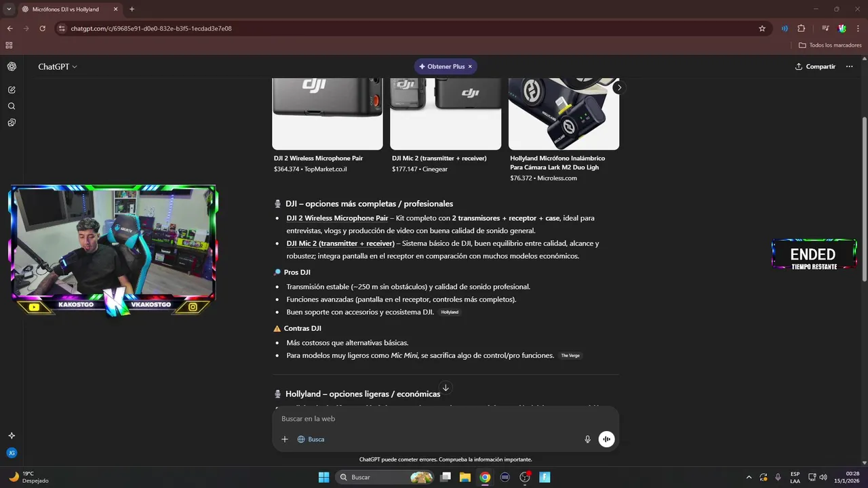Screen dimensions: 868x488
Task: Open The Verge source citation chip
Action: (570, 355)
